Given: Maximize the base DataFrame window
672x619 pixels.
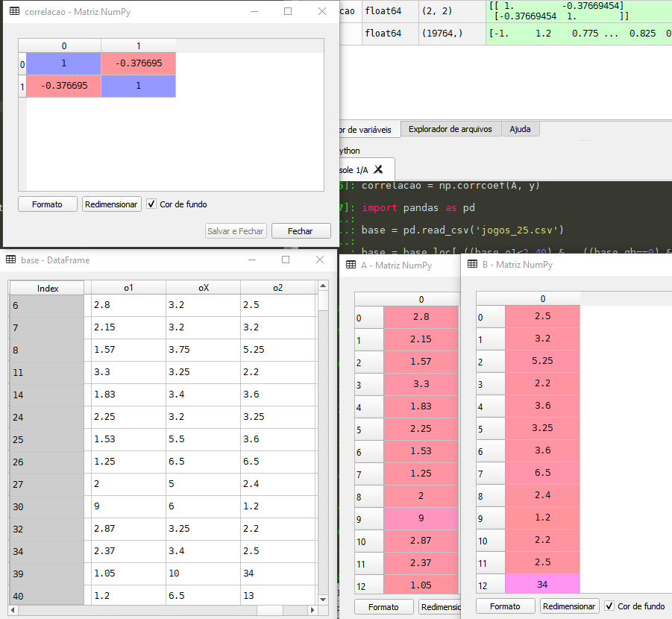Looking at the screenshot, I should pos(286,260).
